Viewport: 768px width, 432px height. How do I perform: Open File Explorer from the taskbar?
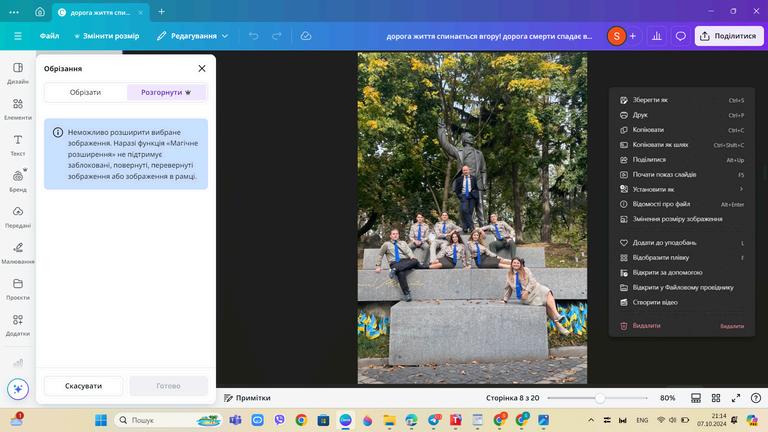[x=389, y=420]
